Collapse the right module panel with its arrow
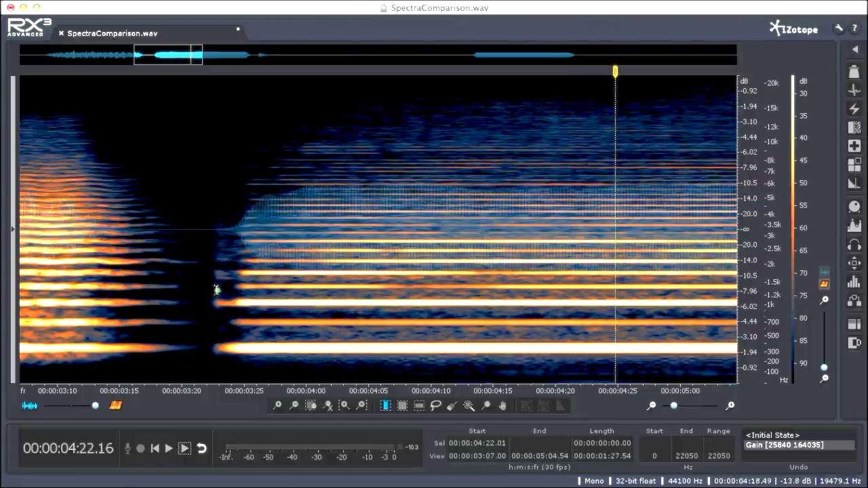 click(x=855, y=49)
